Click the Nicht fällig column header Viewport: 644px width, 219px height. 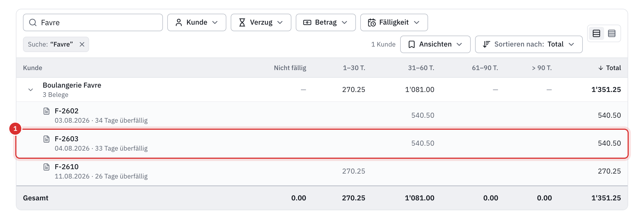[290, 68]
